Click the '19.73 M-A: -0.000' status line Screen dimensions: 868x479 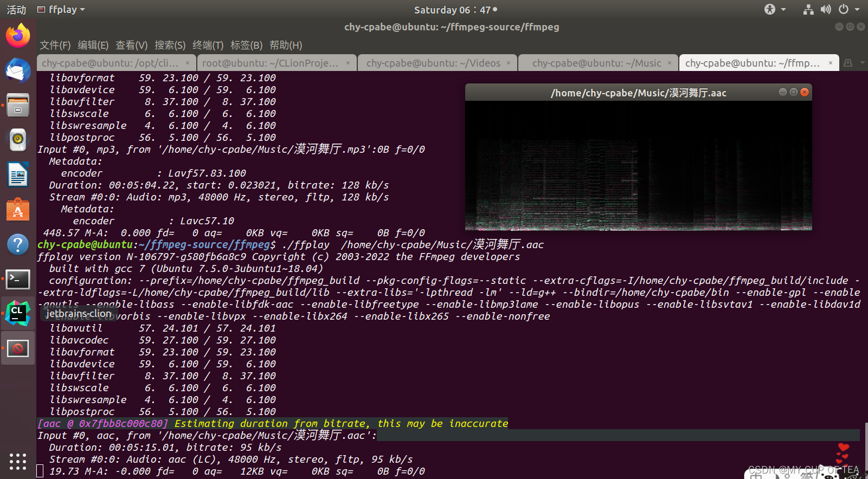click(x=237, y=471)
